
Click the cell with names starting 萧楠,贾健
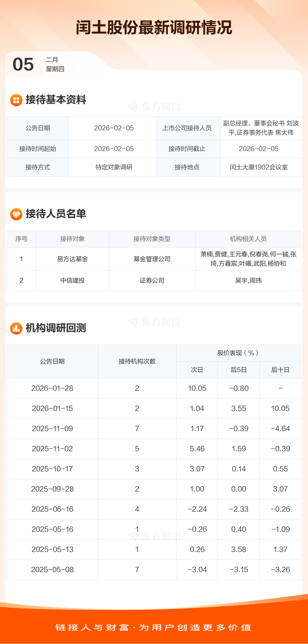point(248,259)
